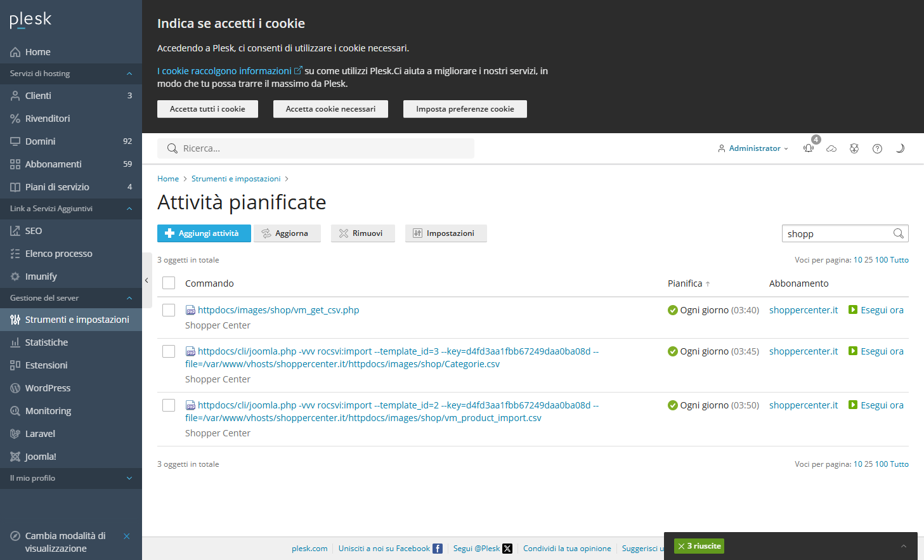Open the SEO sidebar item

pos(71,231)
